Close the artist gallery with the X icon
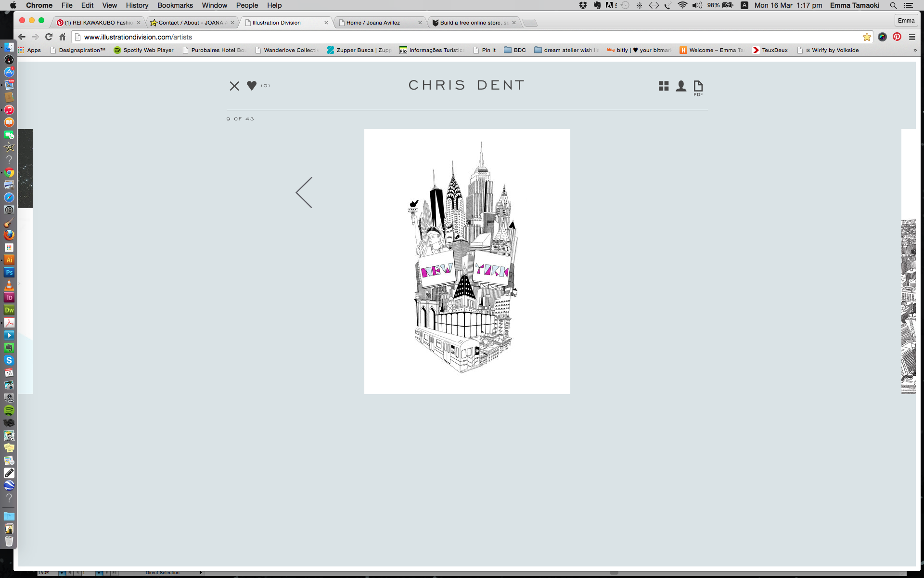The width and height of the screenshot is (924, 578). point(234,86)
